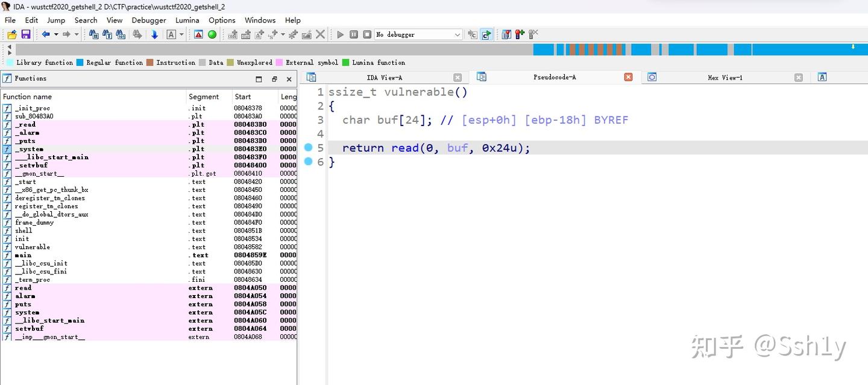Click the text search binoculars icon
Viewport: 868px width, 385px height.
[107, 34]
